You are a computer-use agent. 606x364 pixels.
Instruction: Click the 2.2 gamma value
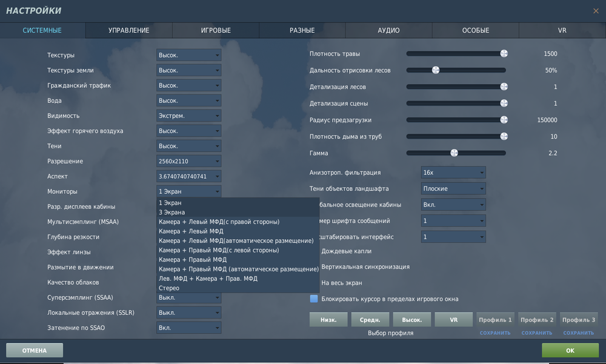(553, 153)
